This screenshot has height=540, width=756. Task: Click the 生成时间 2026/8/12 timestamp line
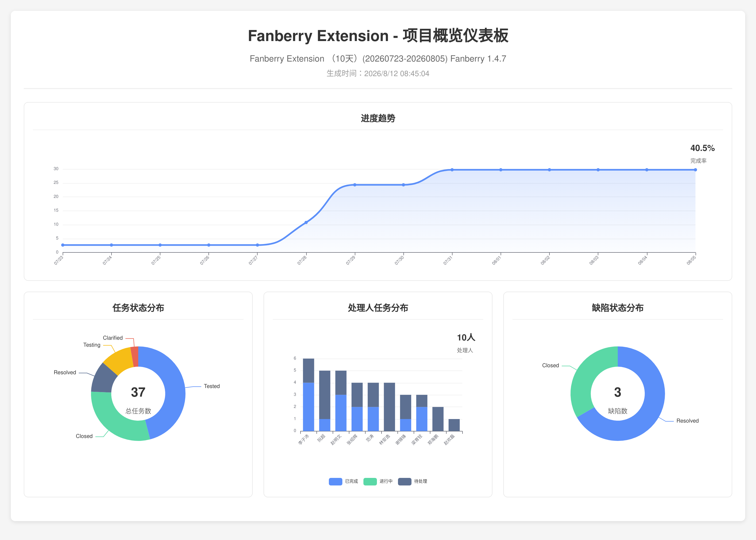click(378, 73)
